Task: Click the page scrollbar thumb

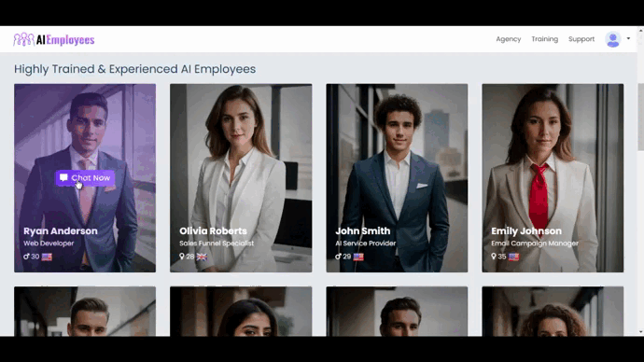Action: pyautogui.click(x=640, y=117)
